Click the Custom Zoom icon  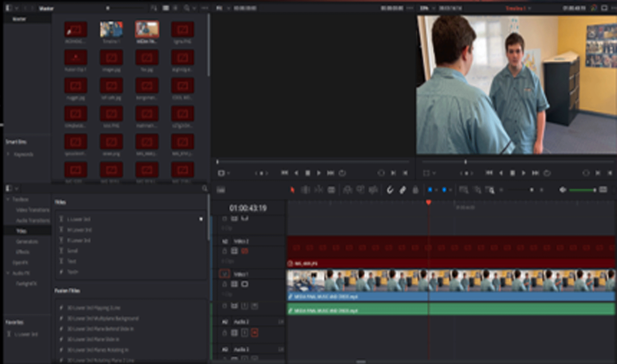(490, 190)
